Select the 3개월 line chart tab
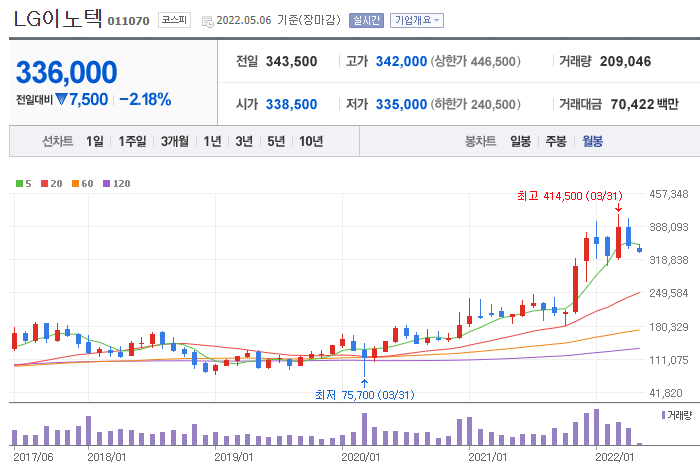Screen dimensions: 700x476 pos(175,142)
